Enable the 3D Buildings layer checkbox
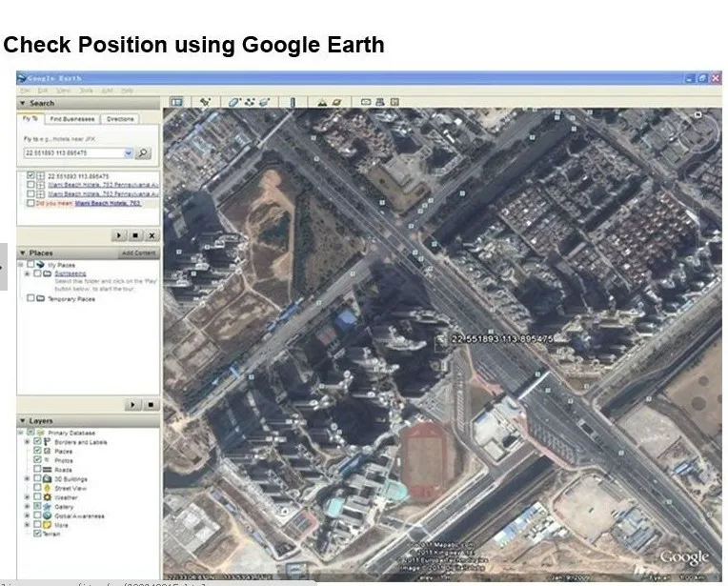The width and height of the screenshot is (728, 586). click(37, 478)
